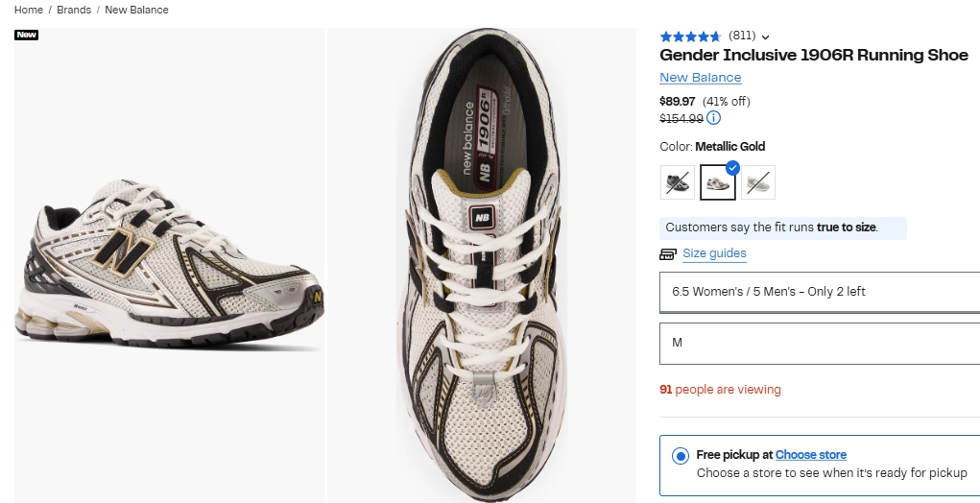Choose the selected Metallic Gold color swatch
Screen dimensions: 980x503
(x=718, y=182)
